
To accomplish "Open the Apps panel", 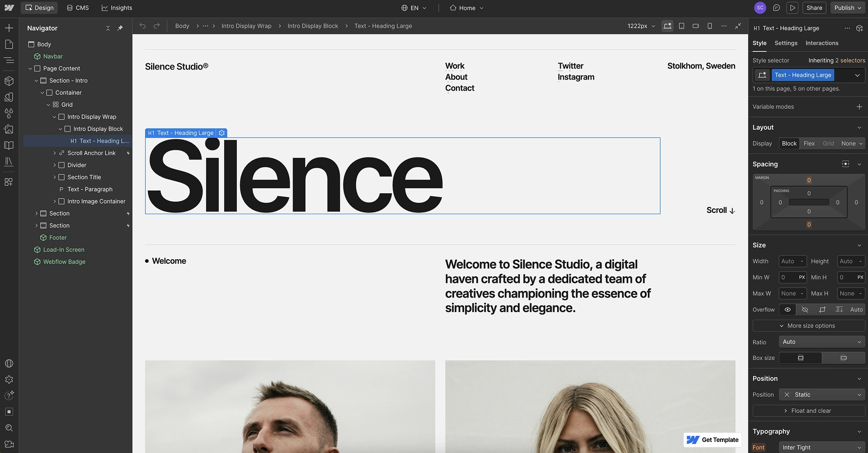I will pos(9,182).
